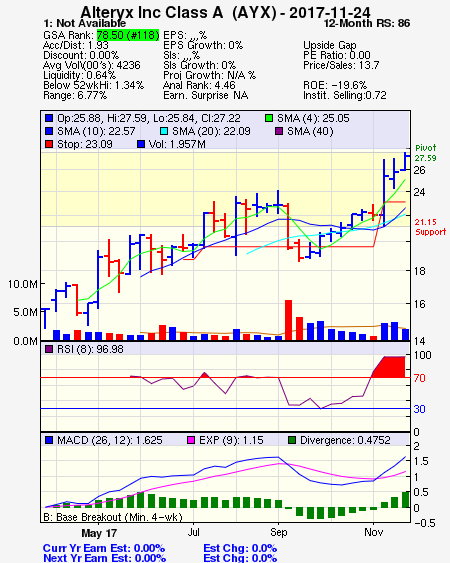Click the Below 52wkHi: 1.34% text
This screenshot has width=450, height=563.
(x=93, y=85)
